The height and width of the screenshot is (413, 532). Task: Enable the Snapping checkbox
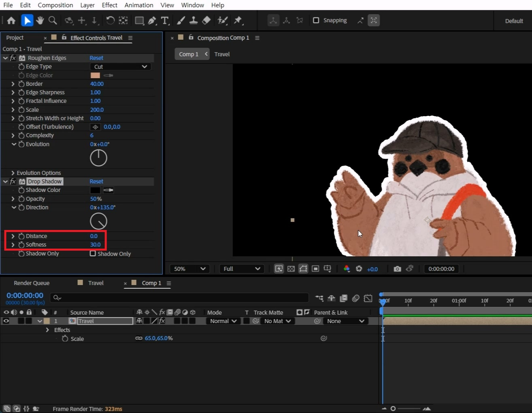pyautogui.click(x=316, y=20)
